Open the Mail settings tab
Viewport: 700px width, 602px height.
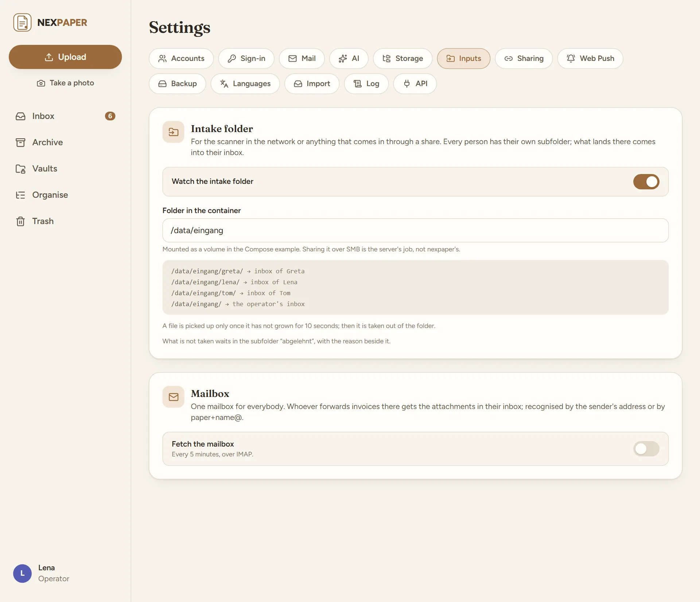302,58
